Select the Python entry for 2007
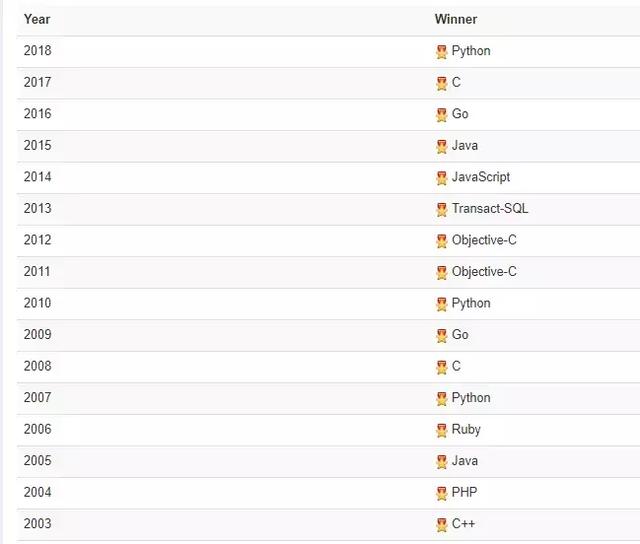 [471, 398]
